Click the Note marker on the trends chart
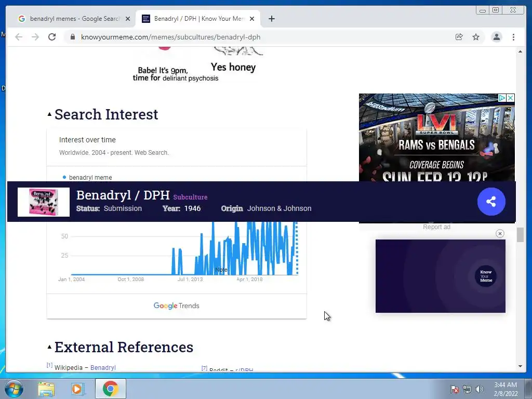 tap(221, 270)
